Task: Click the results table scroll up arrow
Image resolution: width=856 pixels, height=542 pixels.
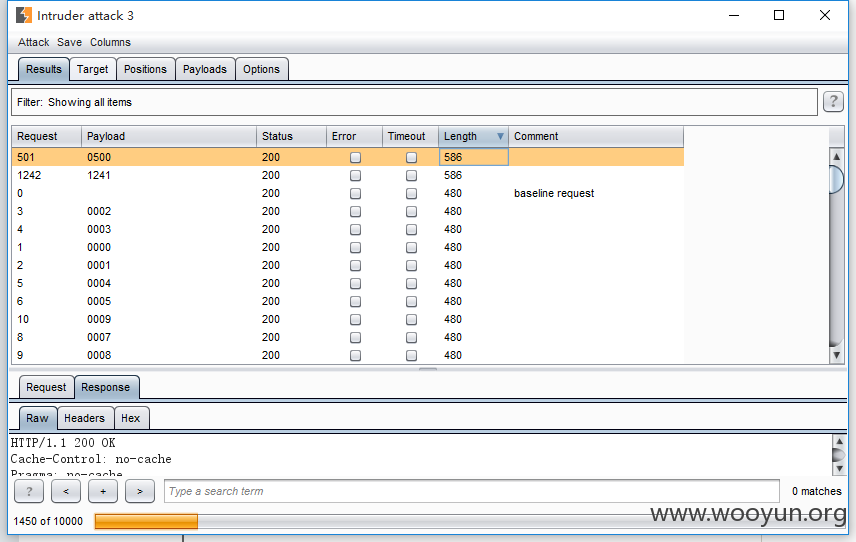Action: point(836,157)
